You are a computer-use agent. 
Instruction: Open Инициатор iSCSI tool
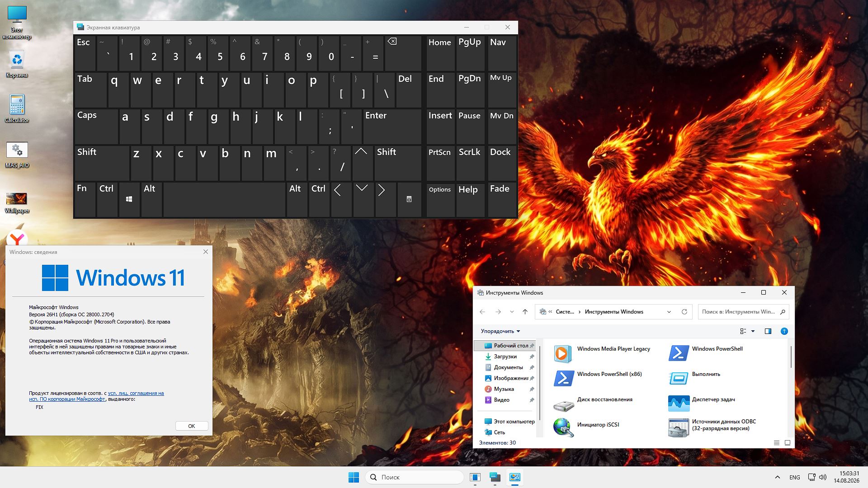click(x=586, y=428)
